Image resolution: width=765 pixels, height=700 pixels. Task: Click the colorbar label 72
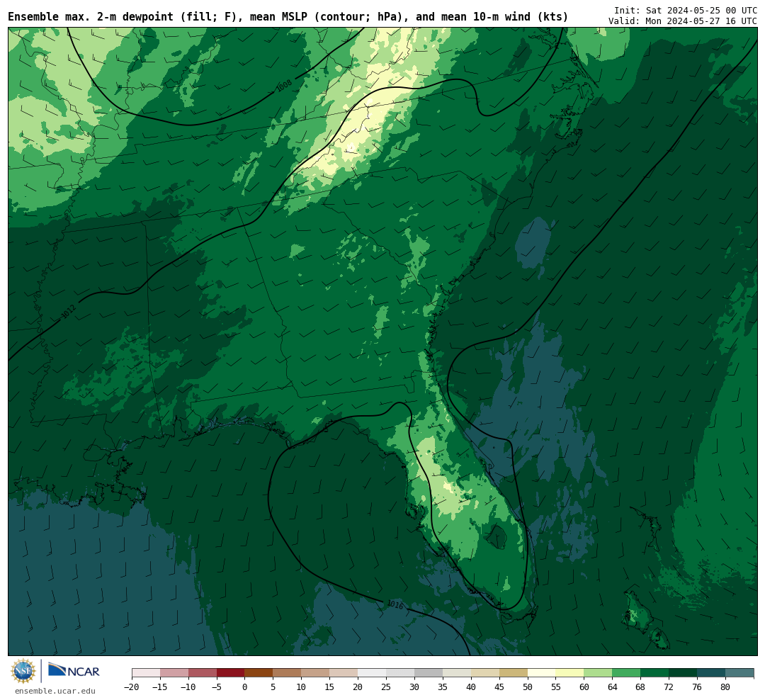[x=669, y=687]
